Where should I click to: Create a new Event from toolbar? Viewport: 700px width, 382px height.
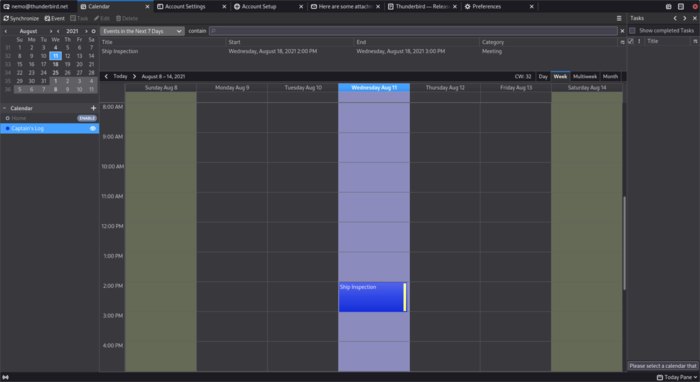[x=54, y=18]
